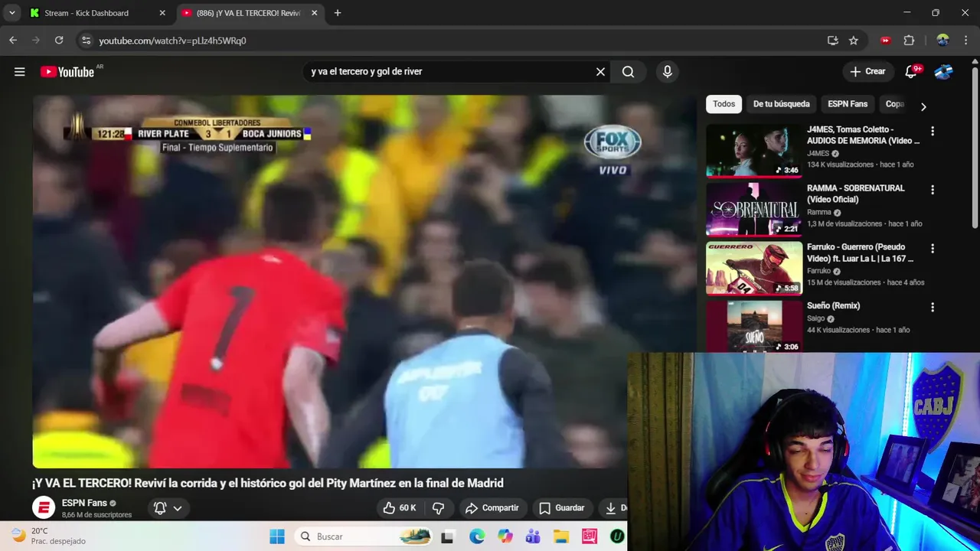Open YouTube notifications bell
The height and width of the screenshot is (551, 980).
[911, 72]
